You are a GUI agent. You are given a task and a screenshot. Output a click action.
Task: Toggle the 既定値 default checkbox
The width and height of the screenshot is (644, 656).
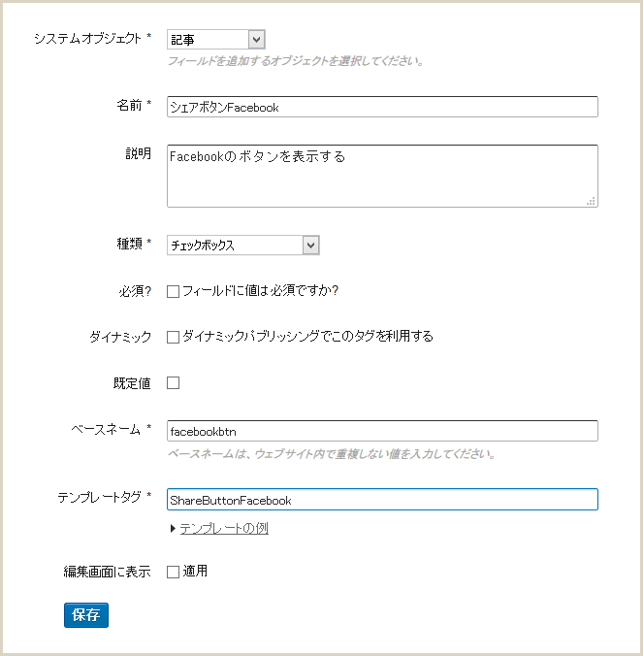point(174,382)
